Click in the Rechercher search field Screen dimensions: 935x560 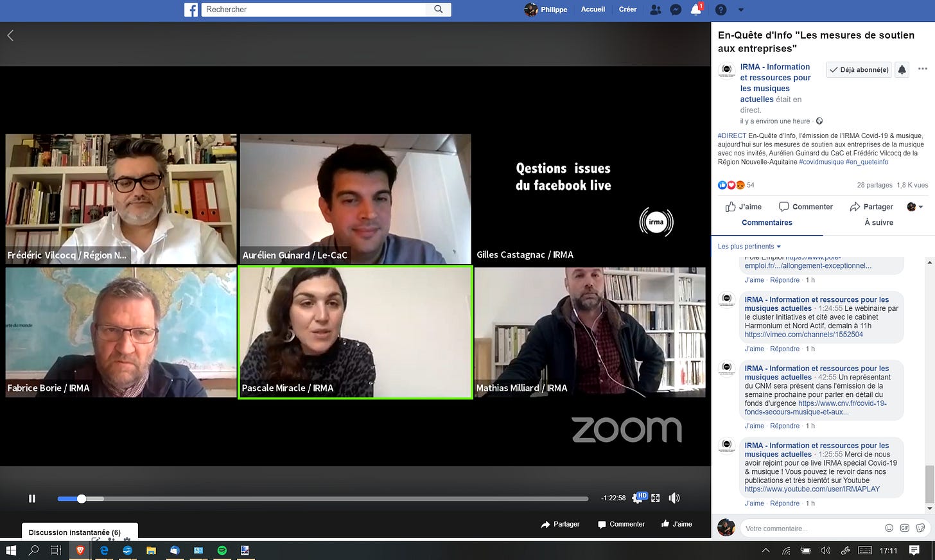[x=315, y=10]
